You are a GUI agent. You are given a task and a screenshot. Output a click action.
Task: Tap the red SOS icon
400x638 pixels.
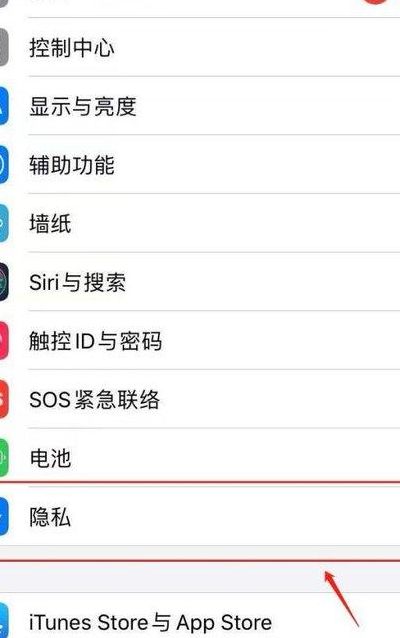point(4,399)
